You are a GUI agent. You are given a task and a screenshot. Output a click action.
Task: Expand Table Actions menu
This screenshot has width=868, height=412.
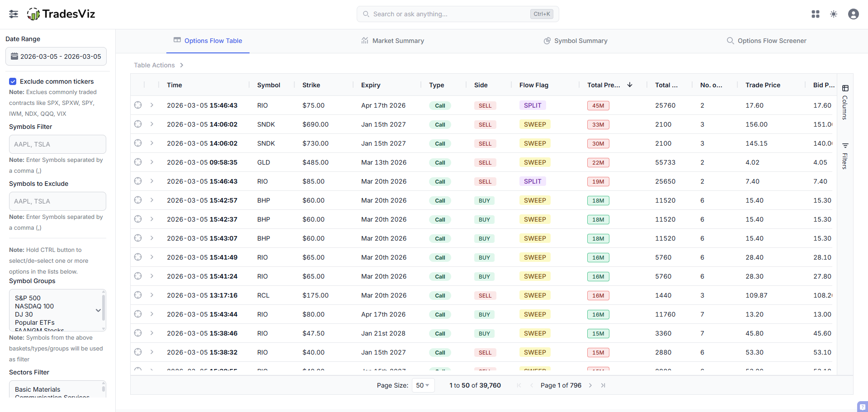click(159, 65)
